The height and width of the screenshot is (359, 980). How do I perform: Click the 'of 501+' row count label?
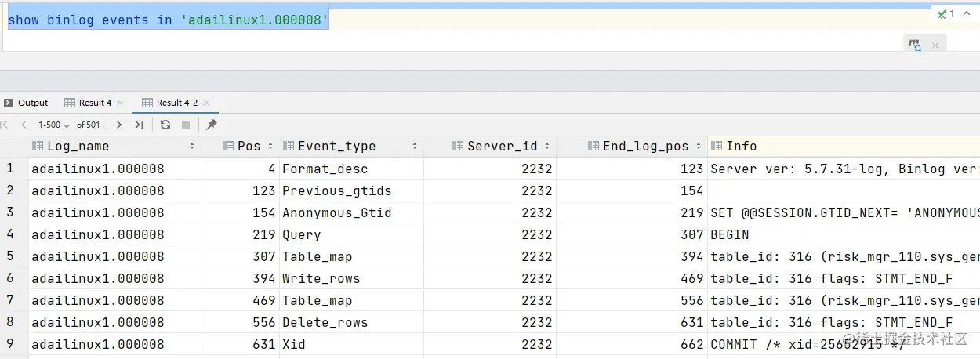point(91,125)
